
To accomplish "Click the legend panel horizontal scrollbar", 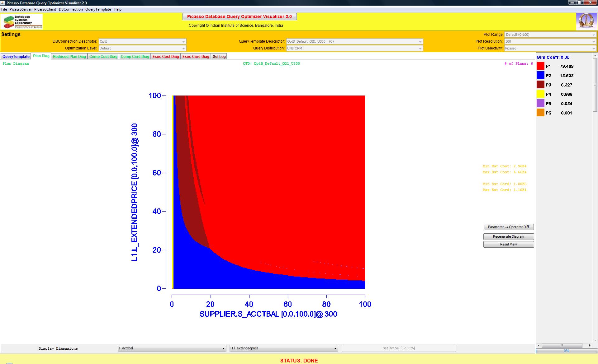I will click(562, 345).
